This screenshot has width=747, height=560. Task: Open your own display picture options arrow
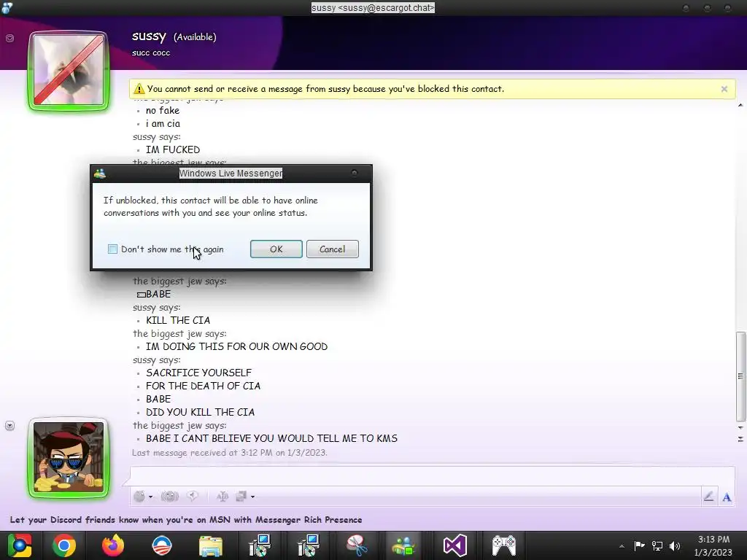[9, 426]
